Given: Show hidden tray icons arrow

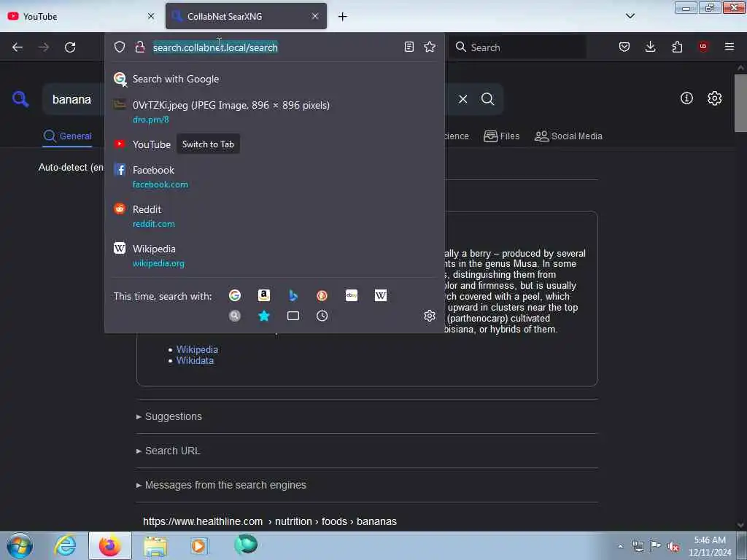Looking at the screenshot, I should point(620,546).
